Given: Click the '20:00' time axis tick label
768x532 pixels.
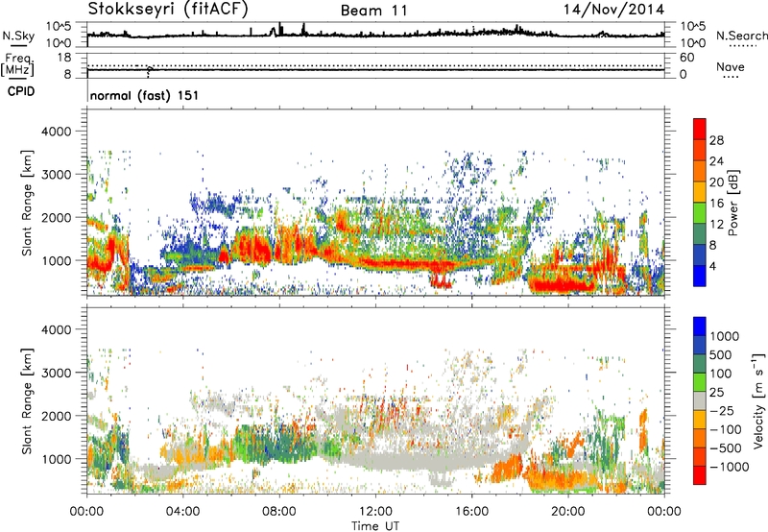Looking at the screenshot, I should click(x=567, y=512).
